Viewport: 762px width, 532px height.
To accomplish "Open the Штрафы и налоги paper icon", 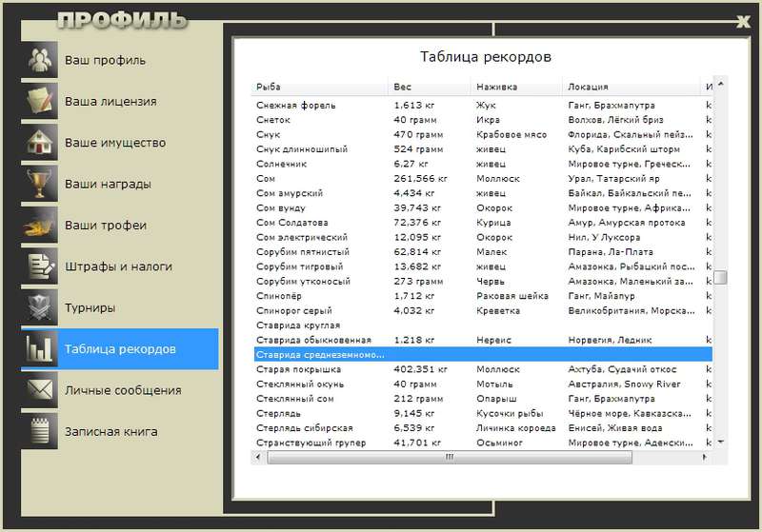I will pos(39,266).
